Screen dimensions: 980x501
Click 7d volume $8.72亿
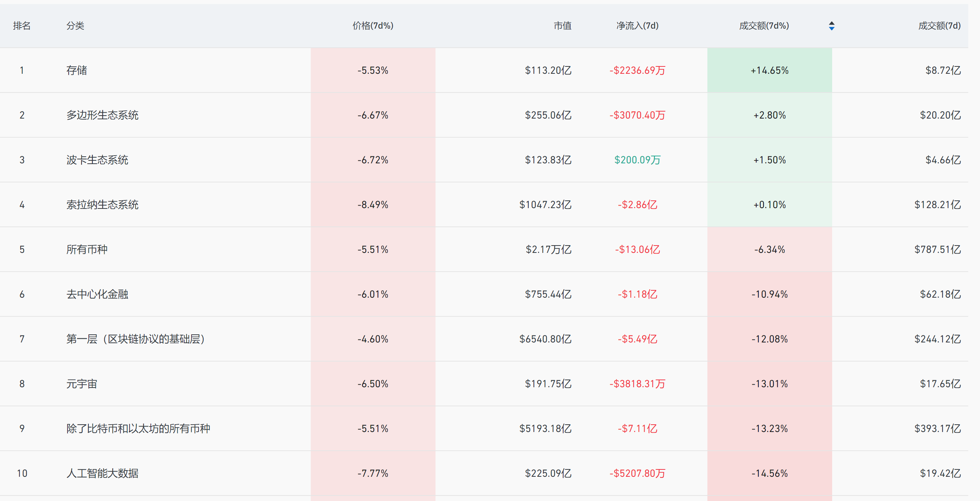[943, 70]
